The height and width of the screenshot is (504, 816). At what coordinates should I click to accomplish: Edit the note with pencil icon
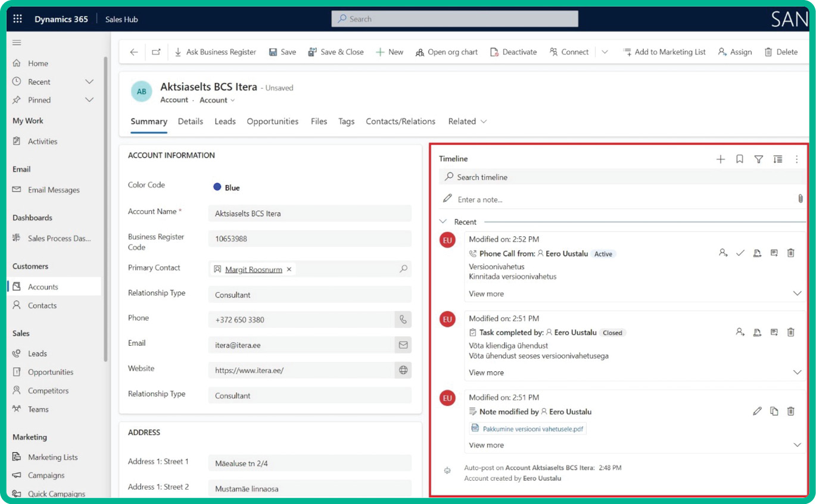click(758, 411)
